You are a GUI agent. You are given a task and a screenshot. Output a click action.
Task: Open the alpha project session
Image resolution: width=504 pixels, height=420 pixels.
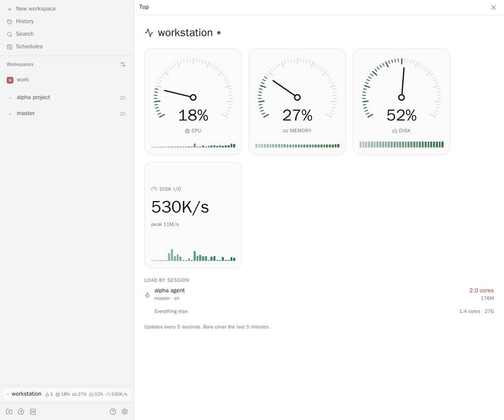coord(67,97)
